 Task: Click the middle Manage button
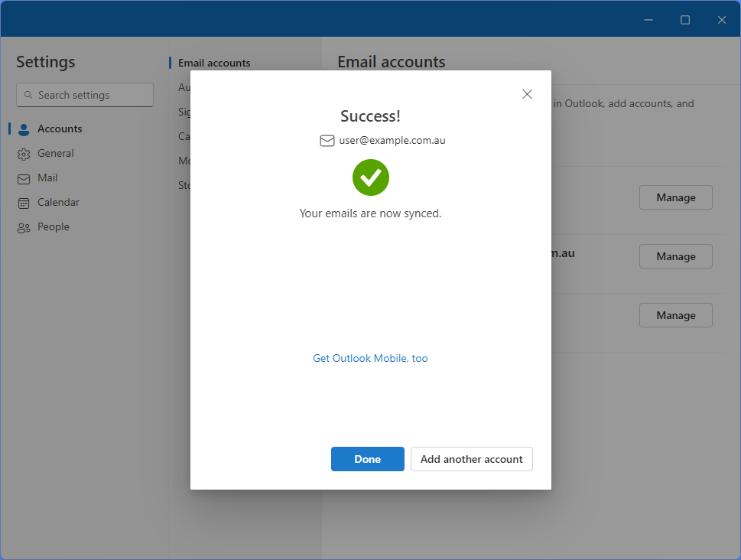(675, 256)
